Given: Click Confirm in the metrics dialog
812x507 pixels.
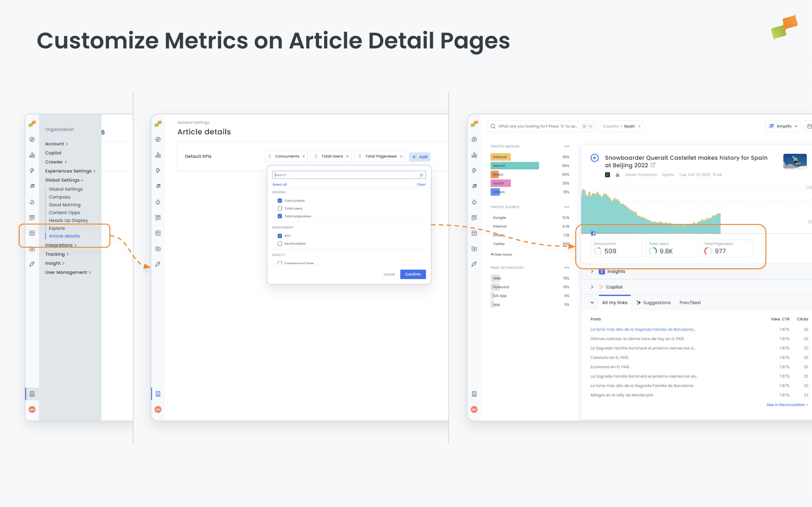Looking at the screenshot, I should coord(413,274).
